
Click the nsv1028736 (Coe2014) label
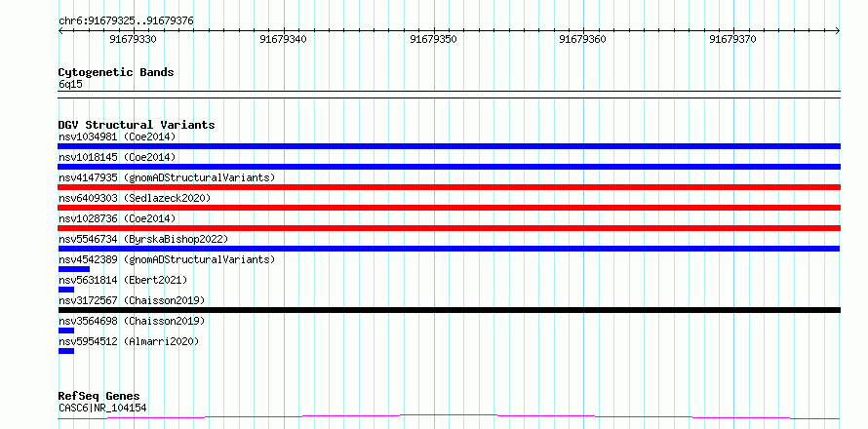[117, 218]
